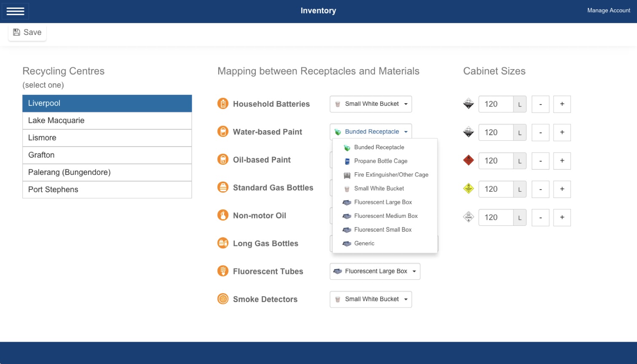This screenshot has width=637, height=364.
Task: Click the Non-motor Oil material icon
Action: [223, 215]
